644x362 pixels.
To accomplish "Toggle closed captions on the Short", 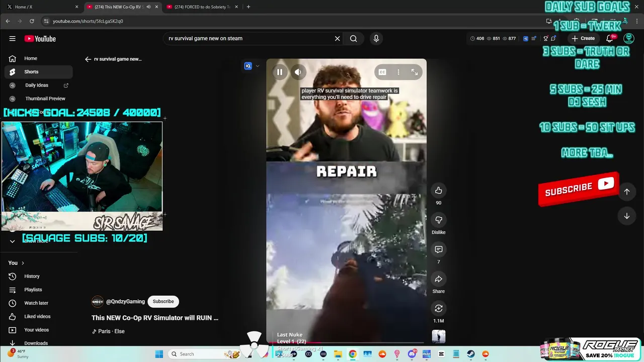I will pyautogui.click(x=382, y=72).
